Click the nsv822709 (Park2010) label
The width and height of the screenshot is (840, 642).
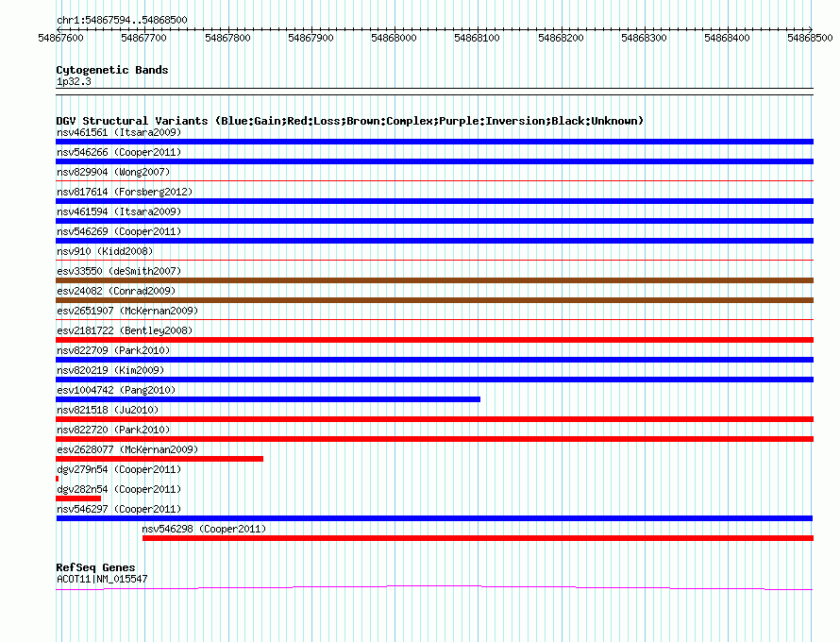coord(113,350)
